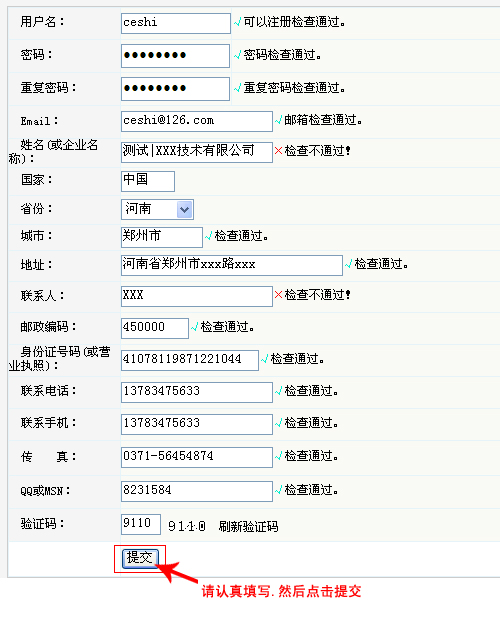Open the 省份 province dropdown arrow
500x617 pixels.
[184, 209]
